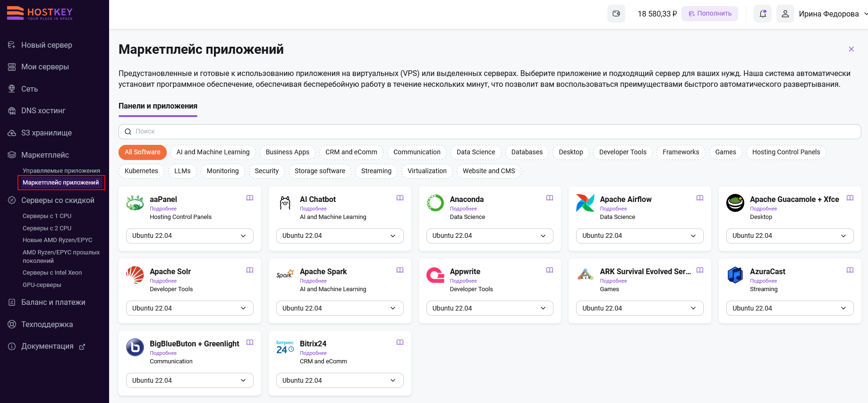Click the user profile avatar icon
868x403 pixels.
click(x=785, y=14)
